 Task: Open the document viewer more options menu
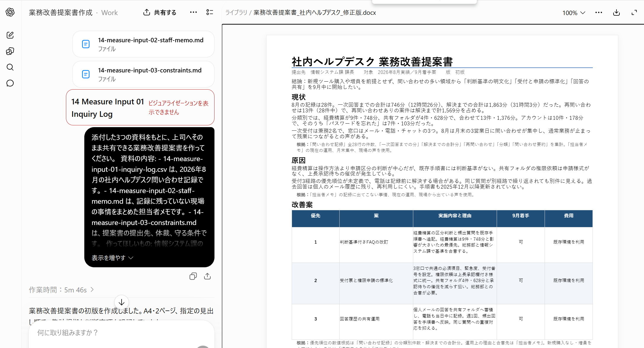(599, 13)
